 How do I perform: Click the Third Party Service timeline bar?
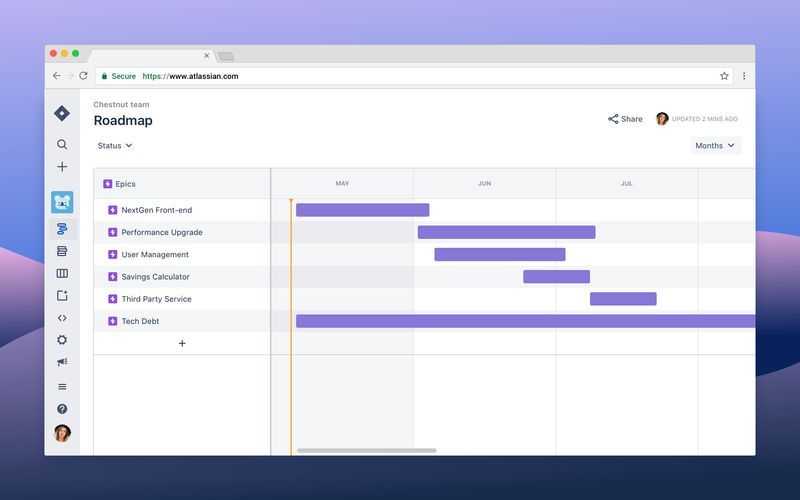[x=623, y=298]
